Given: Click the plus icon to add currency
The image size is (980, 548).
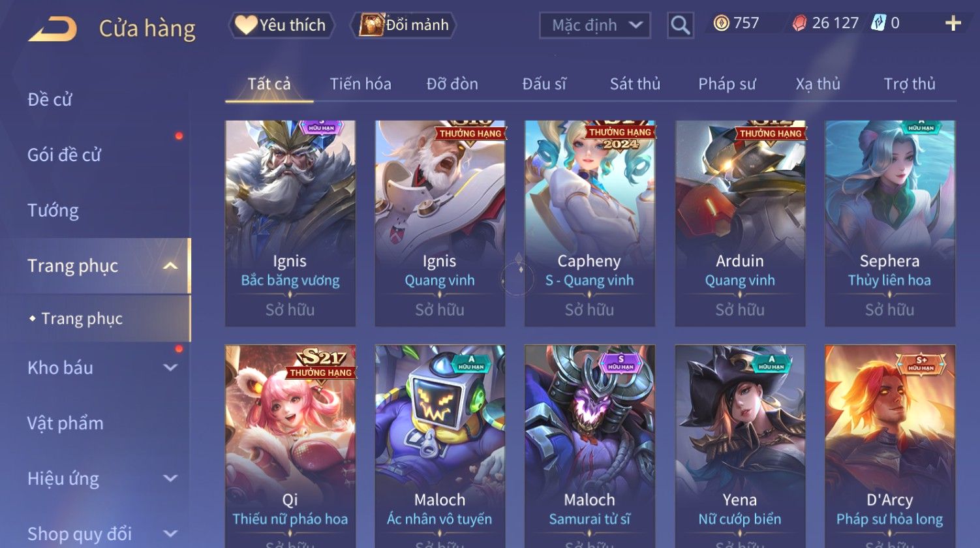Looking at the screenshot, I should pos(953,23).
